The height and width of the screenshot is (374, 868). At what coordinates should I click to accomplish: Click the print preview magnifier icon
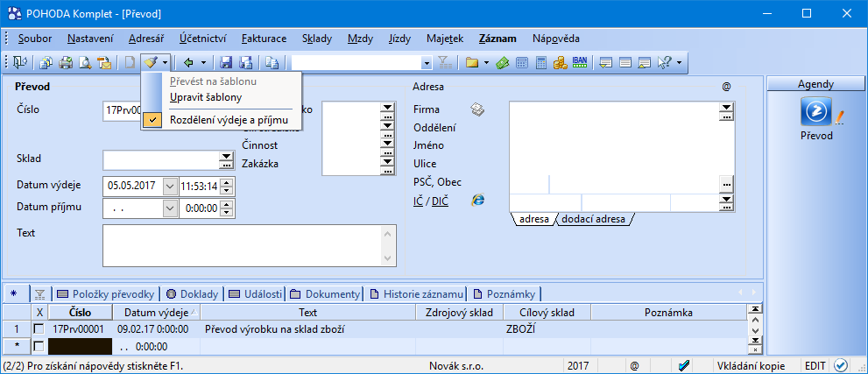click(x=85, y=62)
